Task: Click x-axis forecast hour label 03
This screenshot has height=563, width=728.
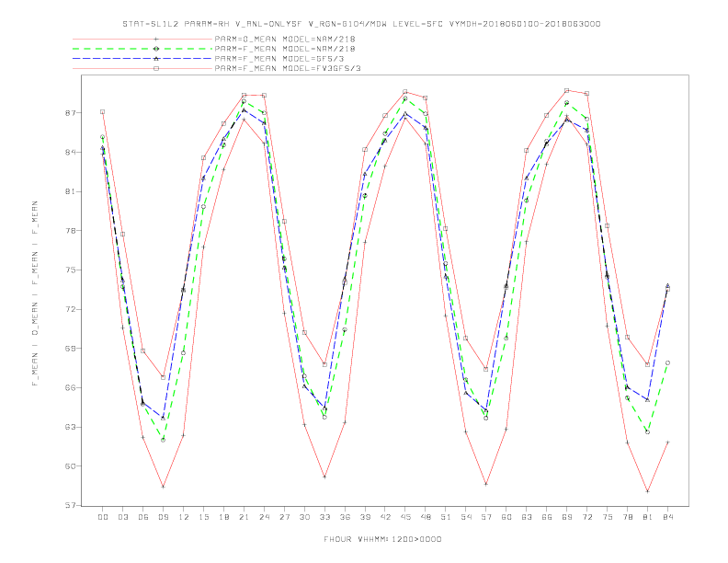Action: pyautogui.click(x=122, y=517)
